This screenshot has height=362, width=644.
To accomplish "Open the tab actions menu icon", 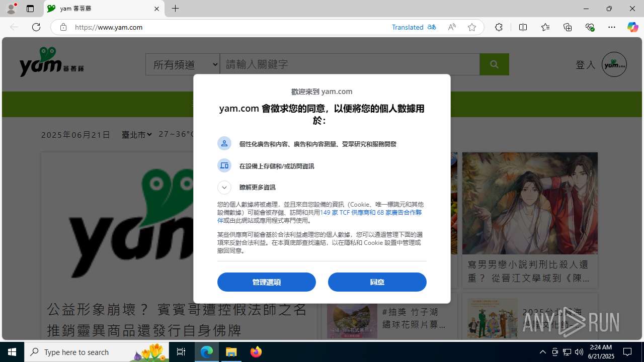I will 30,9.
